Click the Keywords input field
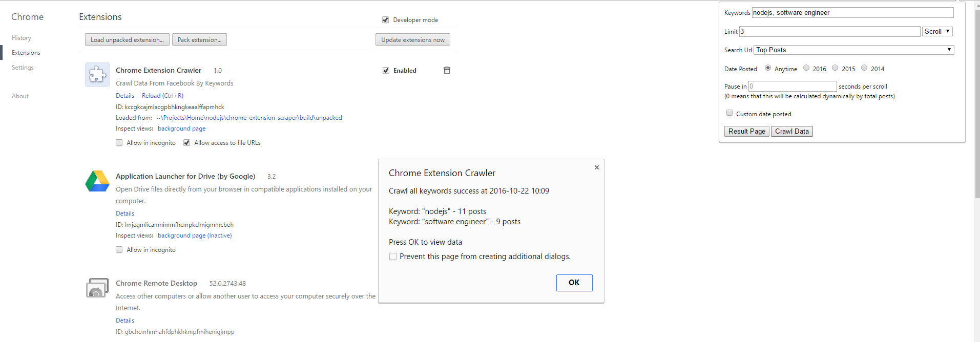980x342 pixels. [x=852, y=13]
